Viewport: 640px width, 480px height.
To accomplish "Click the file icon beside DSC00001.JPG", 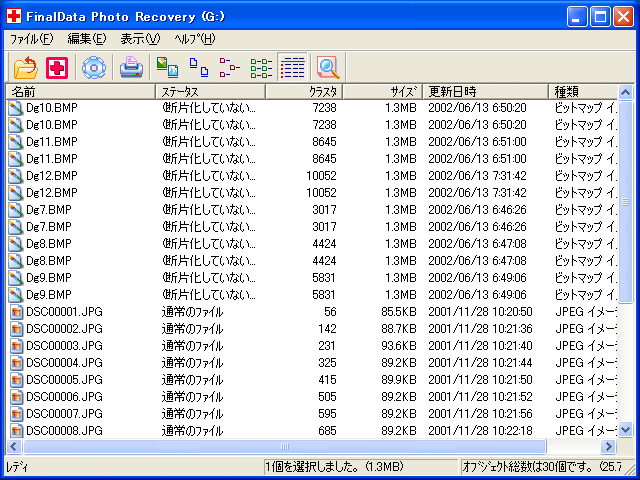I will [16, 312].
